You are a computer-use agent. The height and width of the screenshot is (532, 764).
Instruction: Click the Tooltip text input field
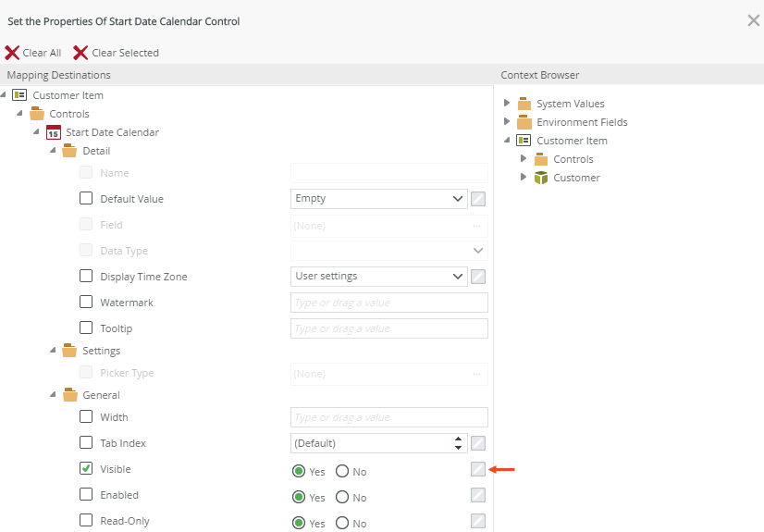click(x=388, y=328)
